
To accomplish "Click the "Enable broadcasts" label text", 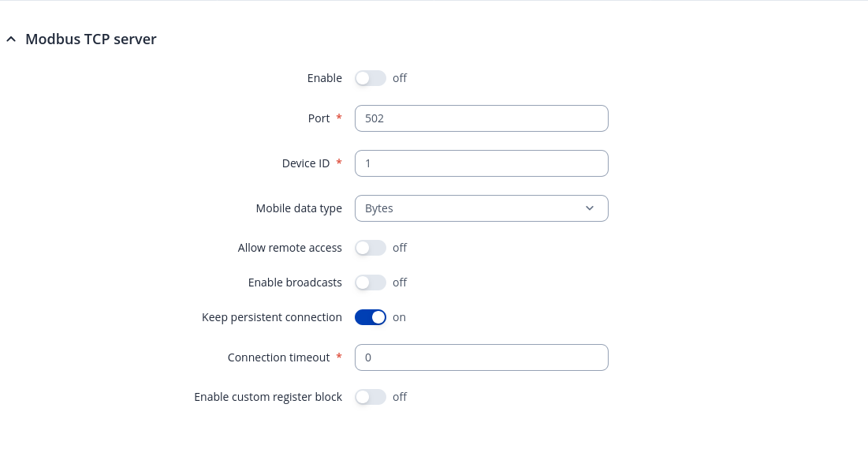I will (x=295, y=282).
